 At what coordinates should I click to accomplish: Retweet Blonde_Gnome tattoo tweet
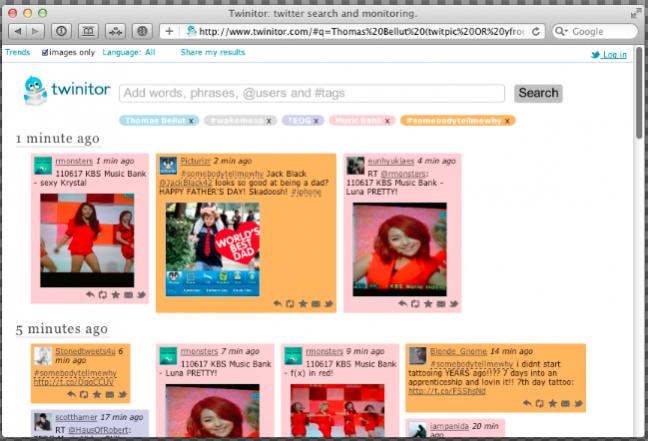[540, 403]
